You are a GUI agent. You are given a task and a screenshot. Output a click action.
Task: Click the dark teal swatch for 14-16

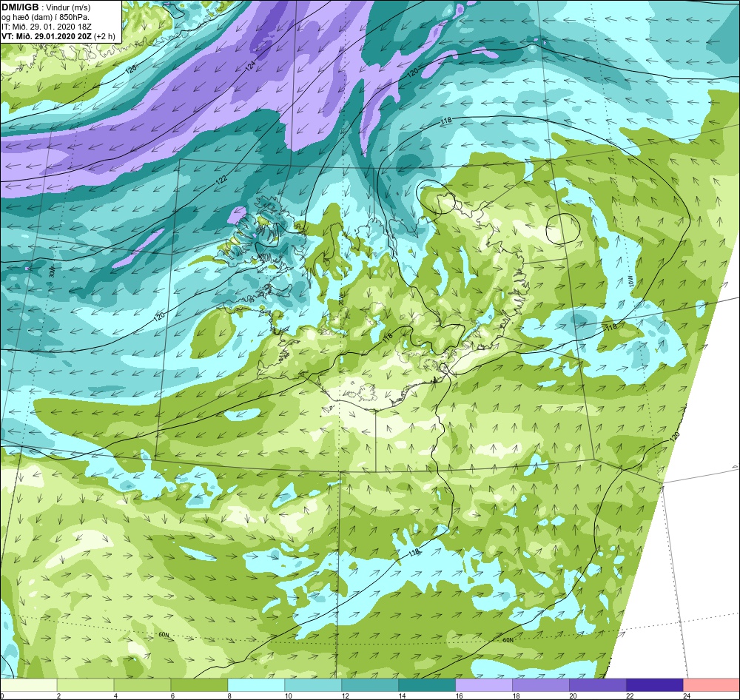click(427, 685)
